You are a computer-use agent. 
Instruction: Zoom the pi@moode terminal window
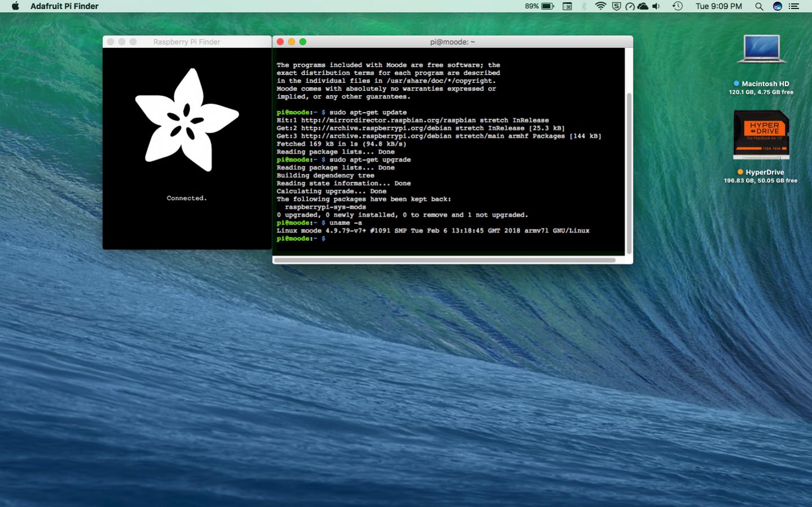coord(303,42)
